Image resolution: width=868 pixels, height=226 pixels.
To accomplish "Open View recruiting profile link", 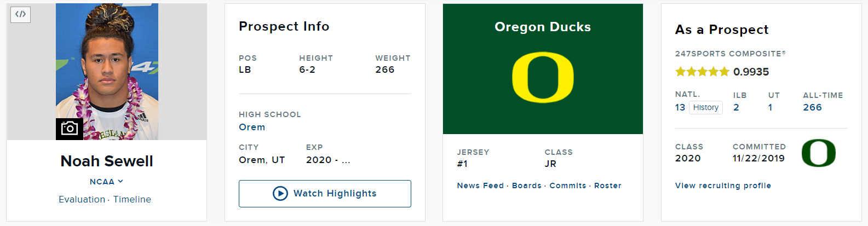I will coord(723,186).
